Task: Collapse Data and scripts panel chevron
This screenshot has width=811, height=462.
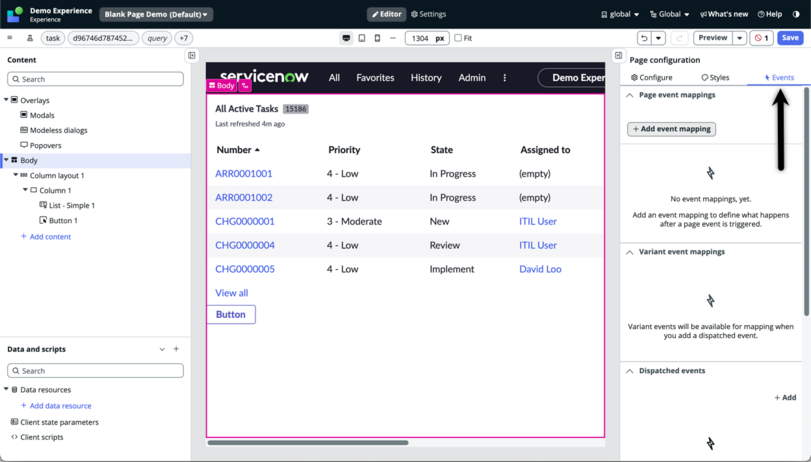Action: click(162, 349)
